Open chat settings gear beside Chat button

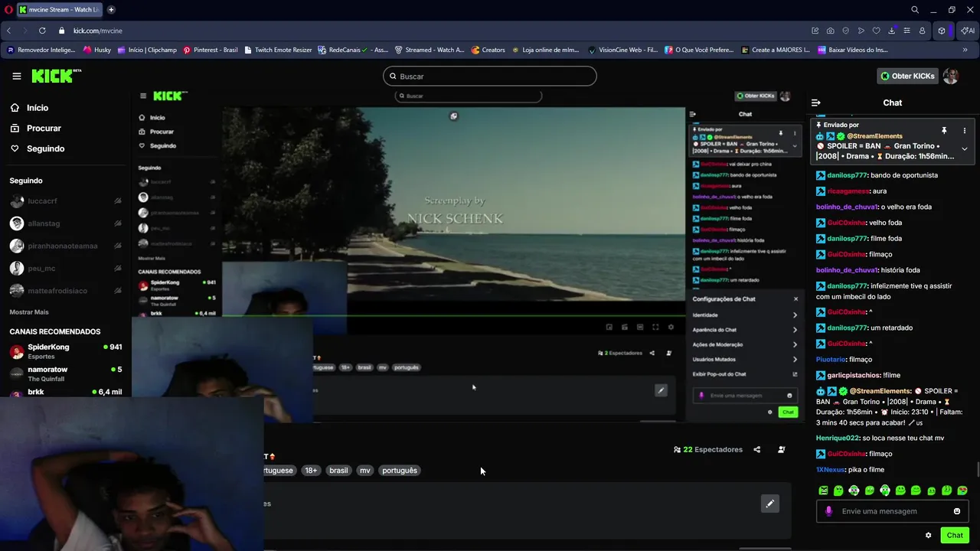click(929, 535)
